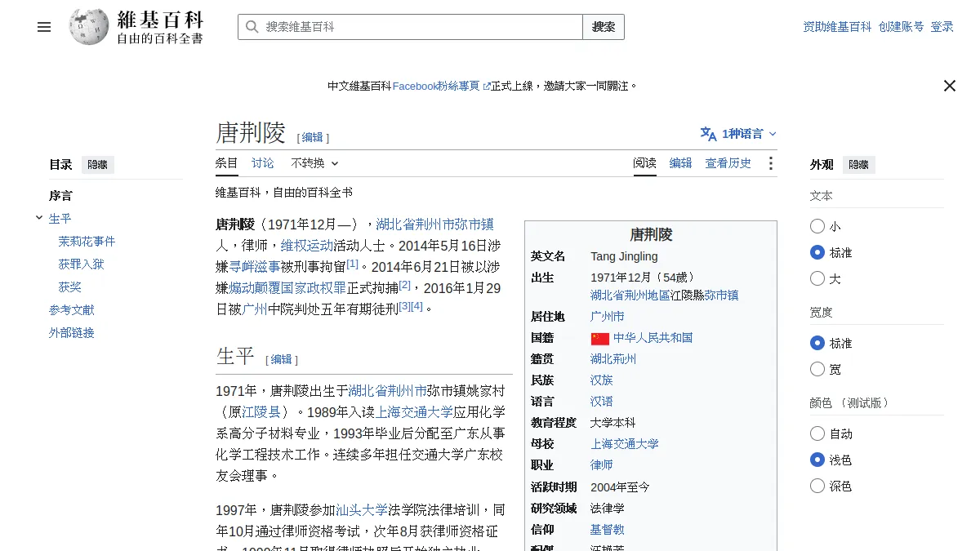Open the hamburger main menu icon
The width and height of the screenshot is (980, 551).
coord(44,27)
